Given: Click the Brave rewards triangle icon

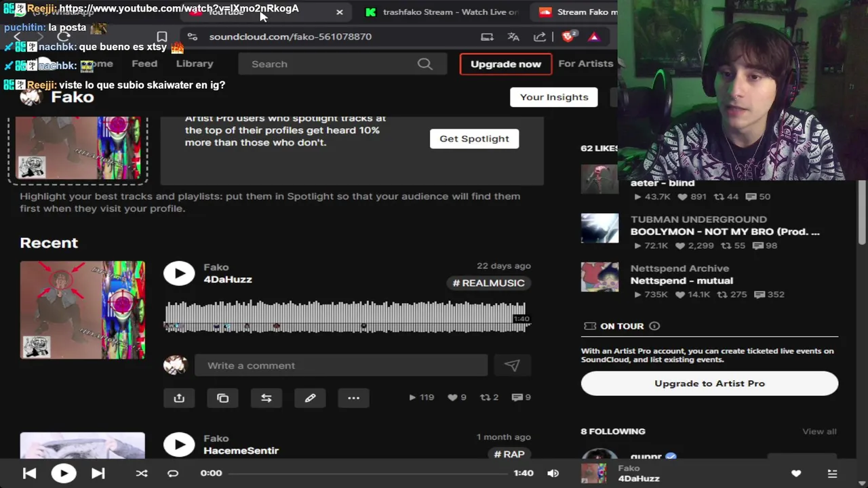Looking at the screenshot, I should [x=594, y=37].
